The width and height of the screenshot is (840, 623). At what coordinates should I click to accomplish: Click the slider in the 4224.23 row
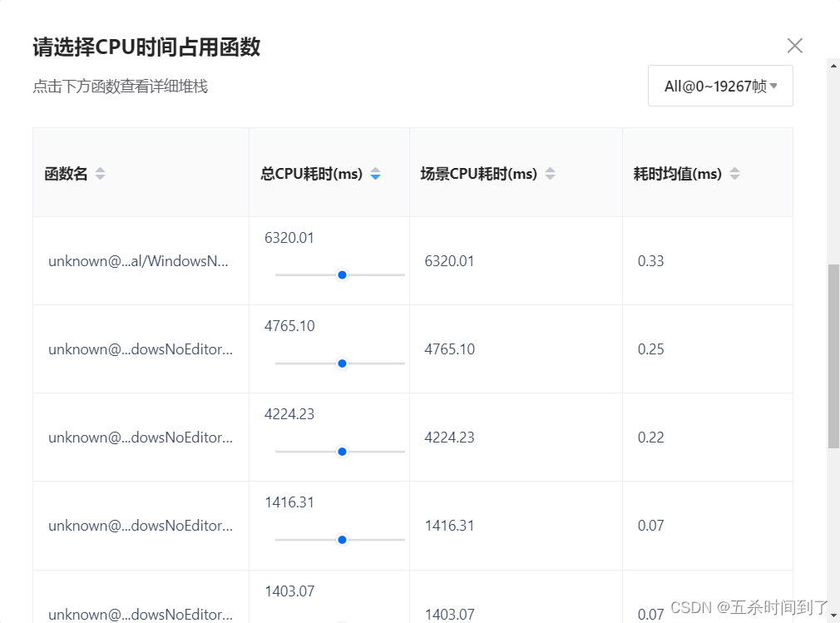pos(341,451)
